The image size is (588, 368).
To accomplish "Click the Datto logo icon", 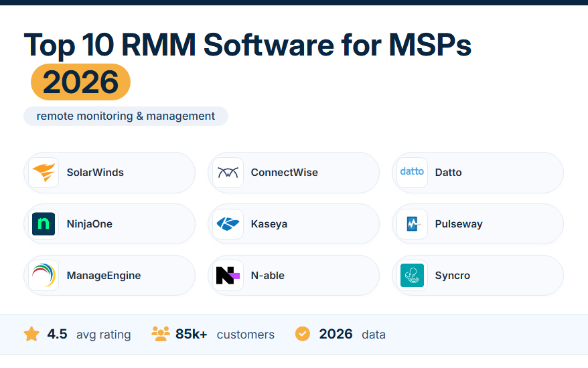I will (x=412, y=172).
